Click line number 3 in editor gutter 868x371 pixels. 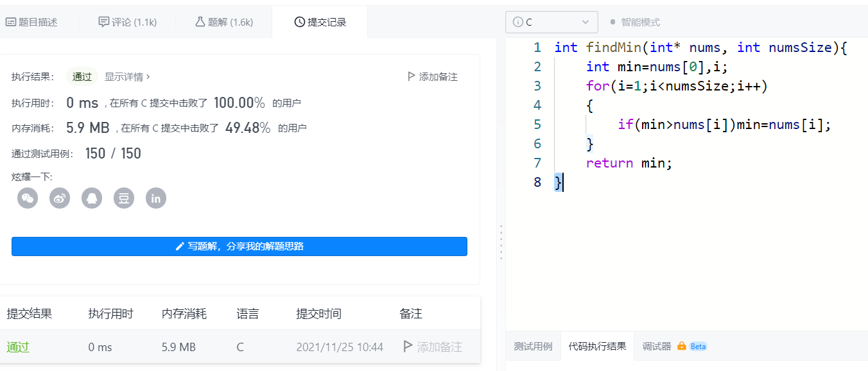pyautogui.click(x=537, y=86)
